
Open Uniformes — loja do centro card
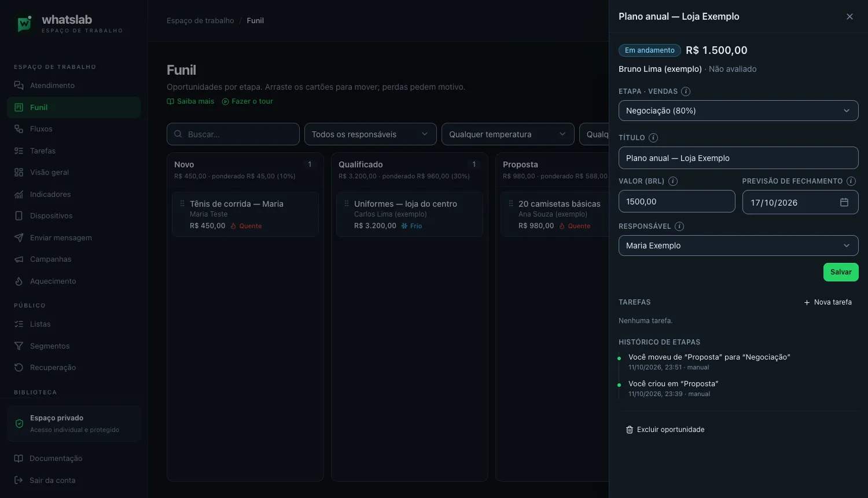click(410, 214)
